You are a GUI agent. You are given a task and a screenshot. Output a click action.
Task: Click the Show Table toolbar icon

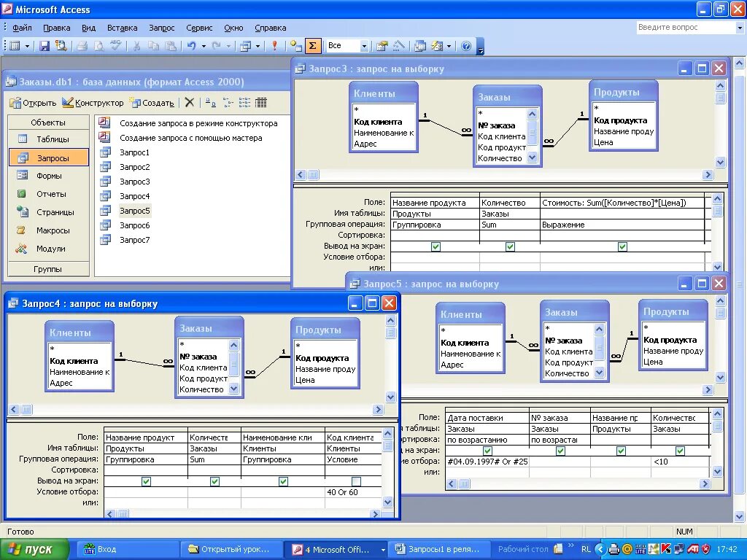[x=296, y=46]
